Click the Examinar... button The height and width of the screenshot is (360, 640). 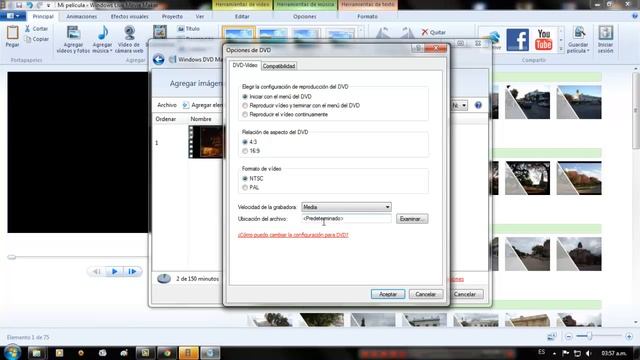412,219
